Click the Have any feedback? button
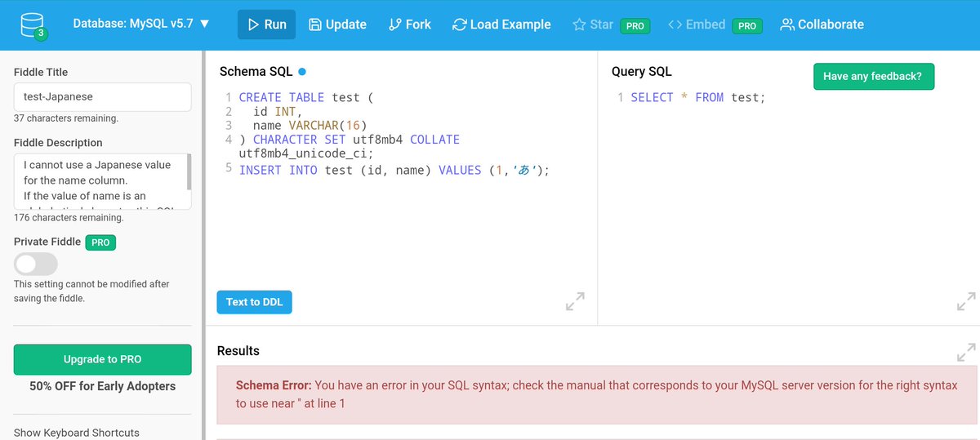Screen dimensions: 980x440 coord(872,76)
